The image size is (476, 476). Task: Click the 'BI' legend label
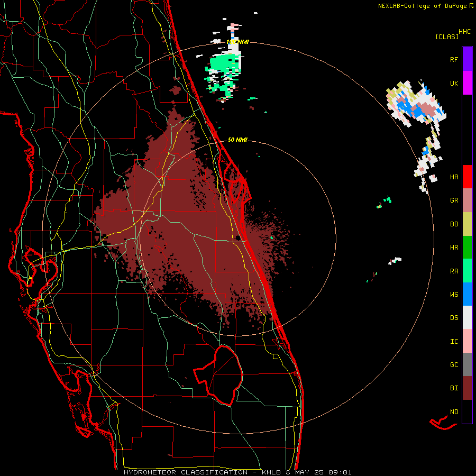pos(454,388)
